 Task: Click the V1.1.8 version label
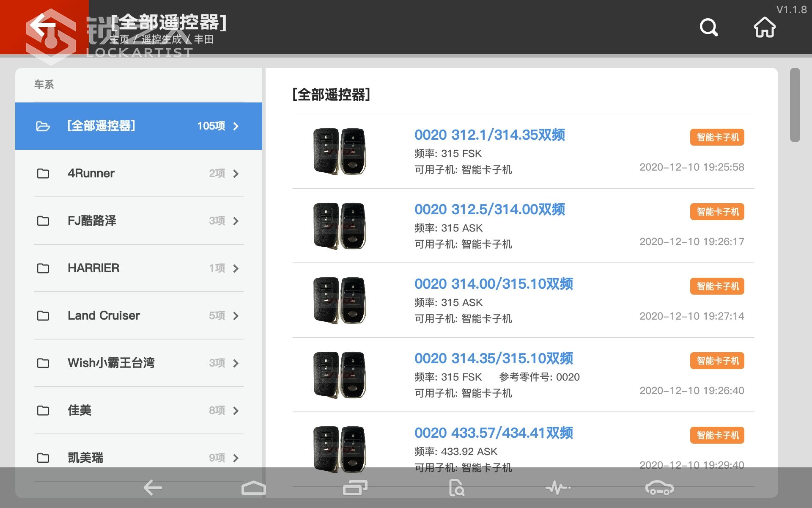click(791, 10)
